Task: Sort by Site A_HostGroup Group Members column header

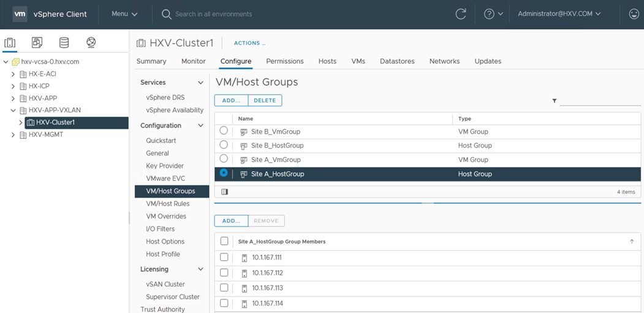Action: [x=282, y=242]
